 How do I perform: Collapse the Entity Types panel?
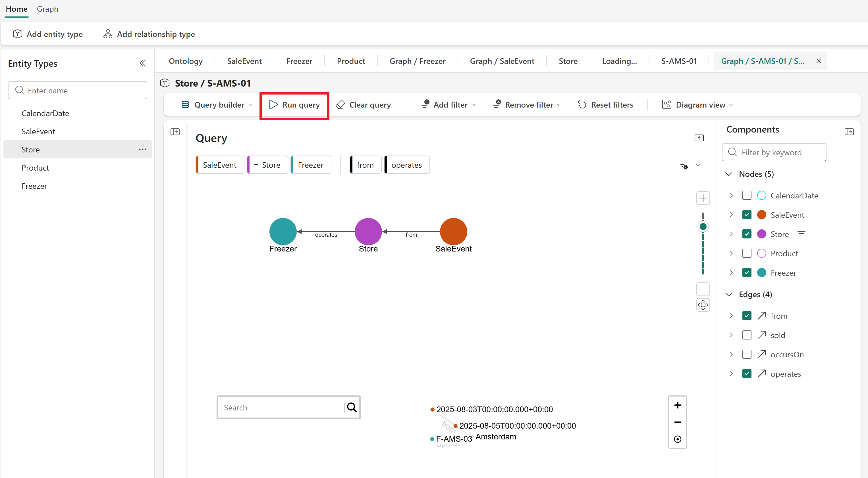pos(143,63)
